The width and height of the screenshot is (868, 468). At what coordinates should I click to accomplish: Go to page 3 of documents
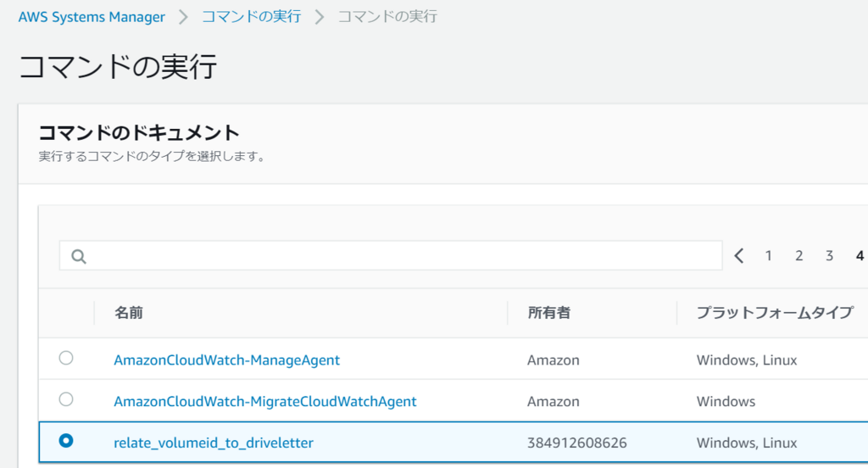(x=829, y=255)
